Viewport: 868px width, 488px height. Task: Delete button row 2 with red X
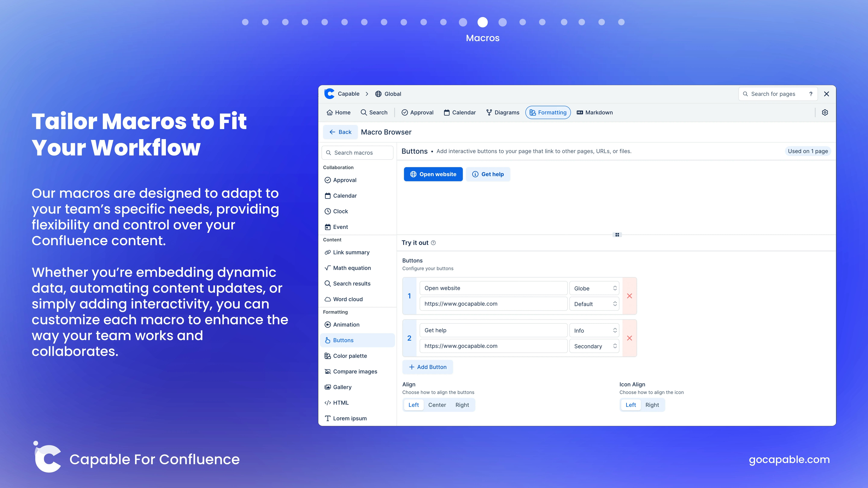(629, 338)
